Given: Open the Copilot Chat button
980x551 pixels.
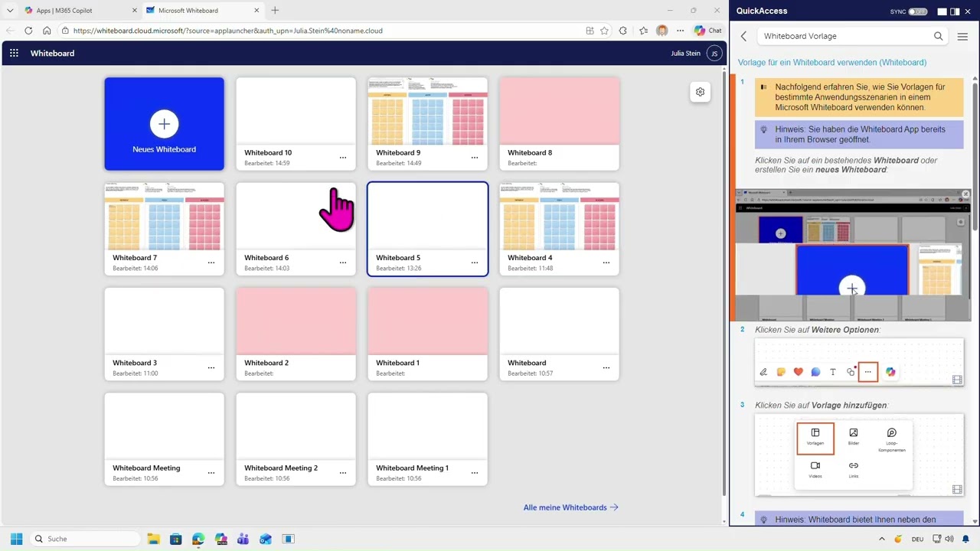Looking at the screenshot, I should (708, 31).
